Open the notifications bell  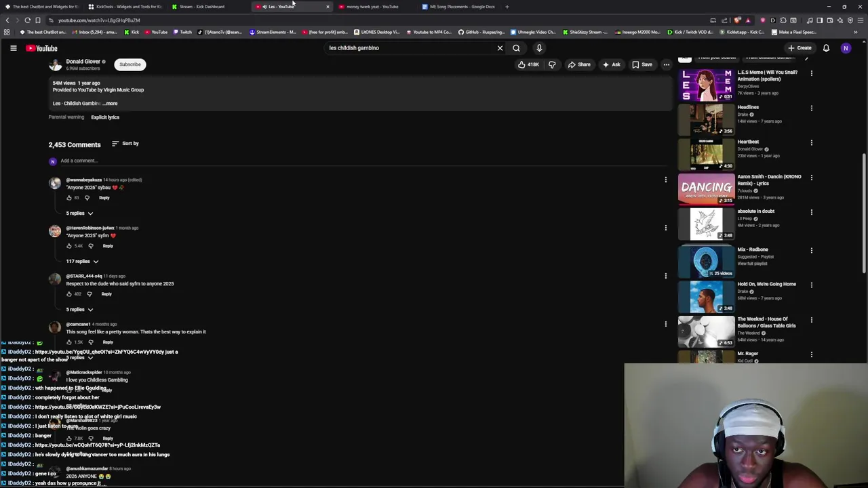pos(826,48)
